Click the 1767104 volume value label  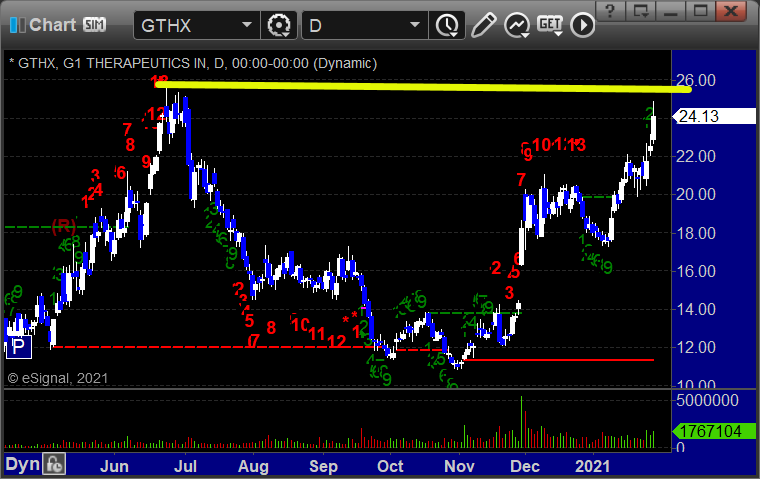pos(713,431)
